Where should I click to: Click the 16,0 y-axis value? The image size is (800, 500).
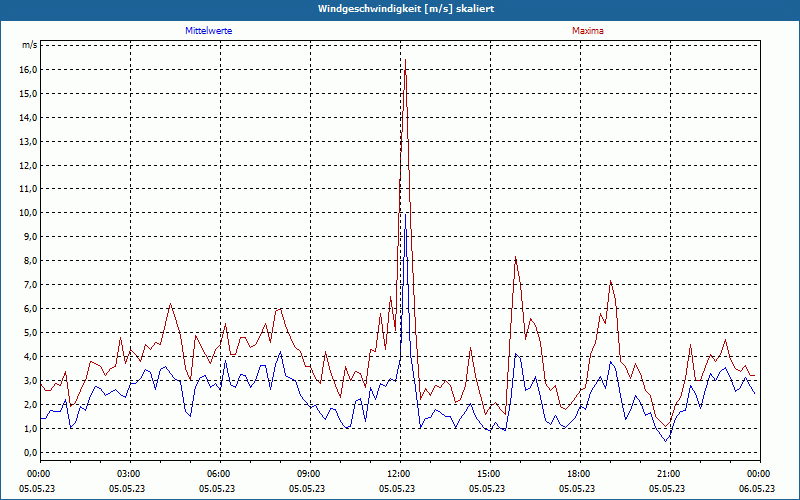[29, 69]
